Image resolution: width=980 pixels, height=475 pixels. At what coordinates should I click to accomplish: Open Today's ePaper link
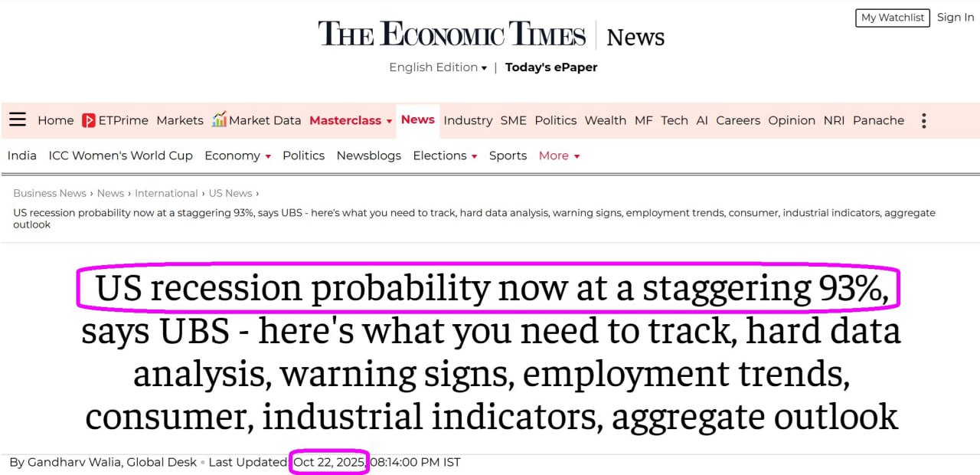551,67
